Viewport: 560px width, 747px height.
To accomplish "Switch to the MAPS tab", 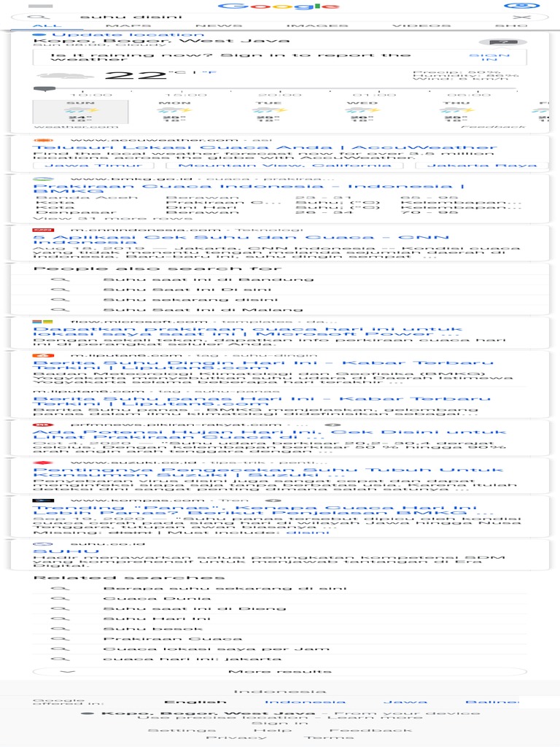I will 128,26.
